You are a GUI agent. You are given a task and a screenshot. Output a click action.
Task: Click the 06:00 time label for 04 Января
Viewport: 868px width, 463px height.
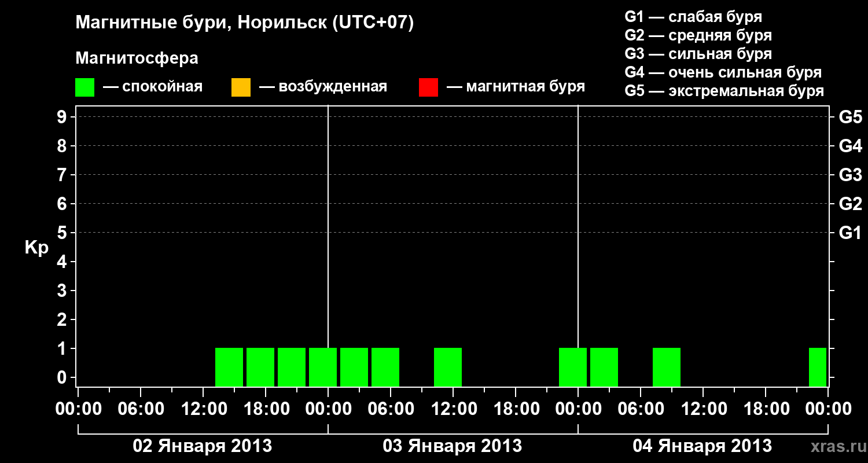click(641, 409)
